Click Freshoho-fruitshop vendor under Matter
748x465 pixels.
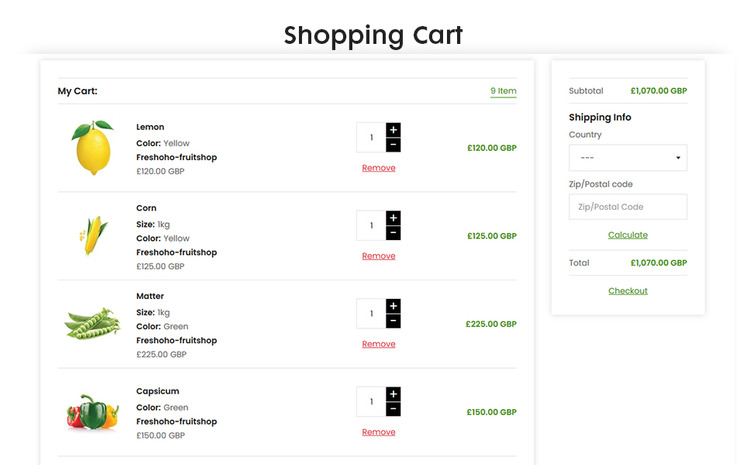(177, 341)
